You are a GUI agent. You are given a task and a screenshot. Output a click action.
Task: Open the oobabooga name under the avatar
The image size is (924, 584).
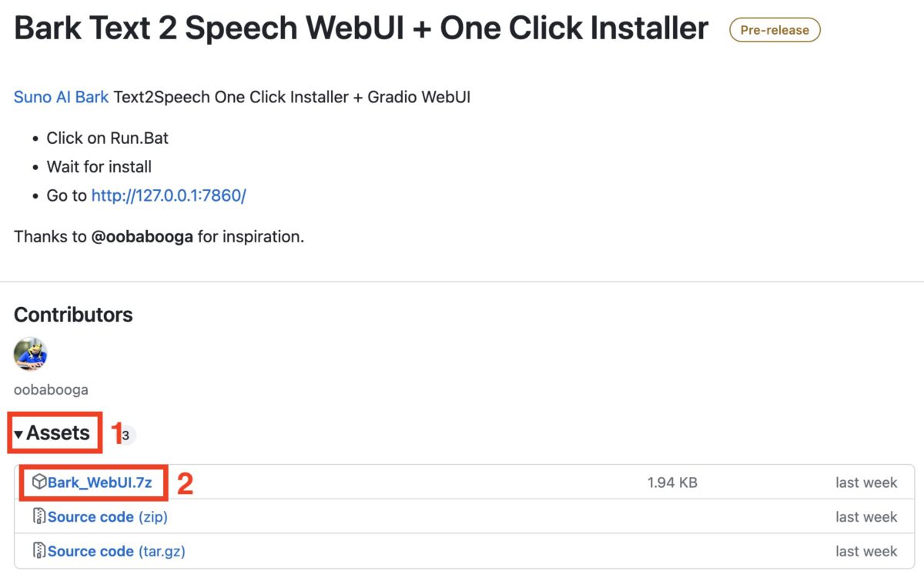point(51,389)
